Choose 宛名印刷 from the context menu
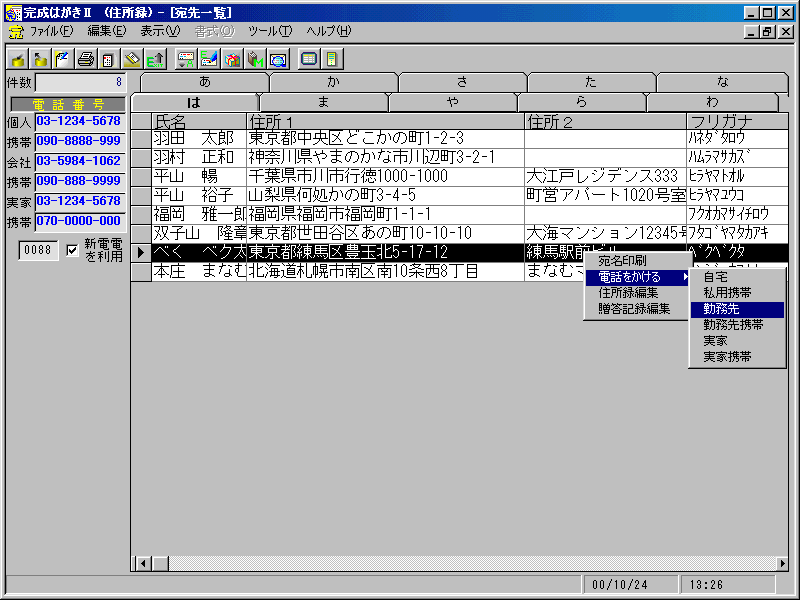 (636, 261)
